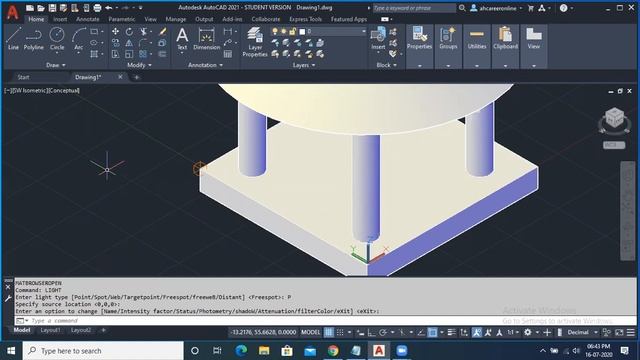The image size is (640, 360).
Task: Toggle layer lock padlock icon
Action: click(292, 31)
